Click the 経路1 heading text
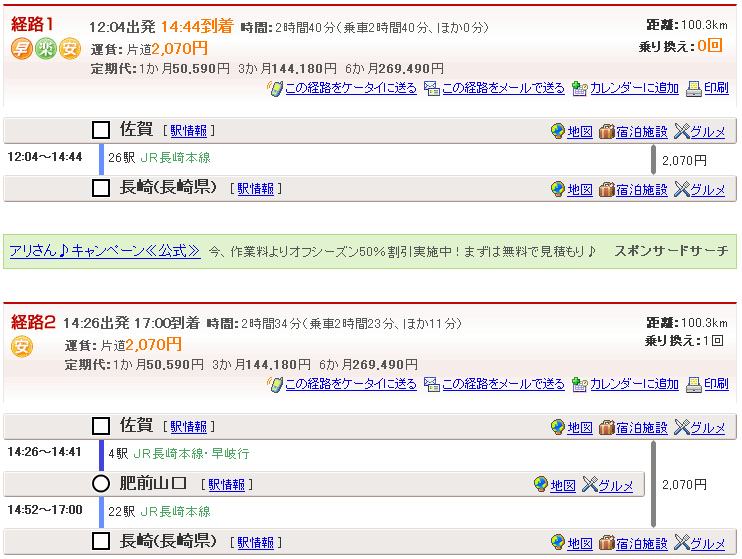The width and height of the screenshot is (742, 559). [x=32, y=24]
